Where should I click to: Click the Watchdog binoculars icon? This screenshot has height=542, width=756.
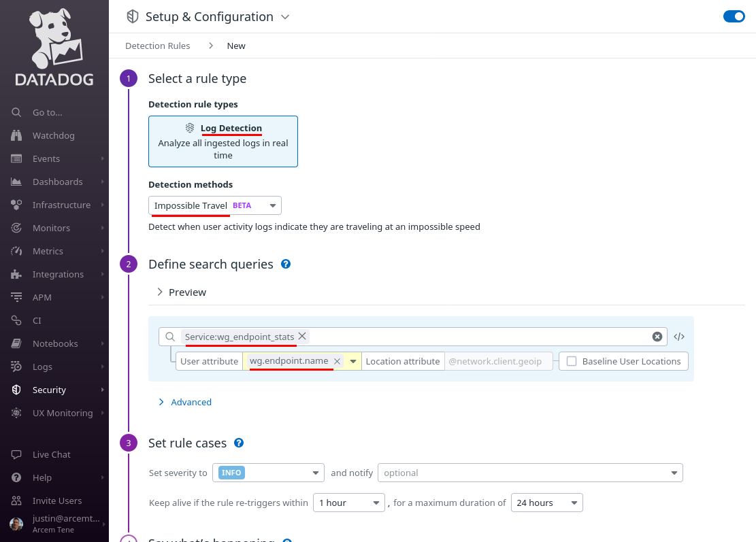click(16, 135)
